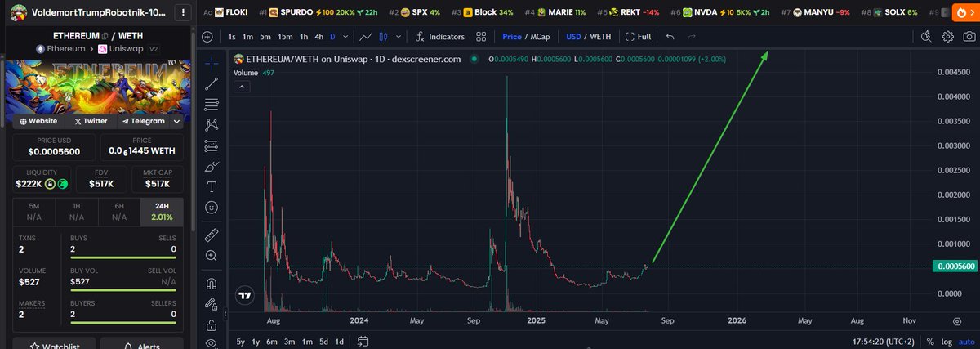980x349 pixels.
Task: Select the trend line drawing tool
Action: pyautogui.click(x=212, y=83)
